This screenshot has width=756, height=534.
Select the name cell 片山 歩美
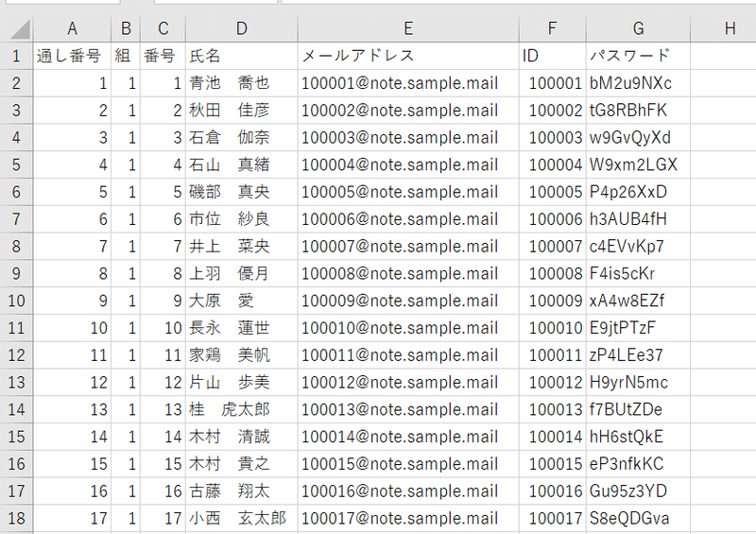[x=242, y=383]
